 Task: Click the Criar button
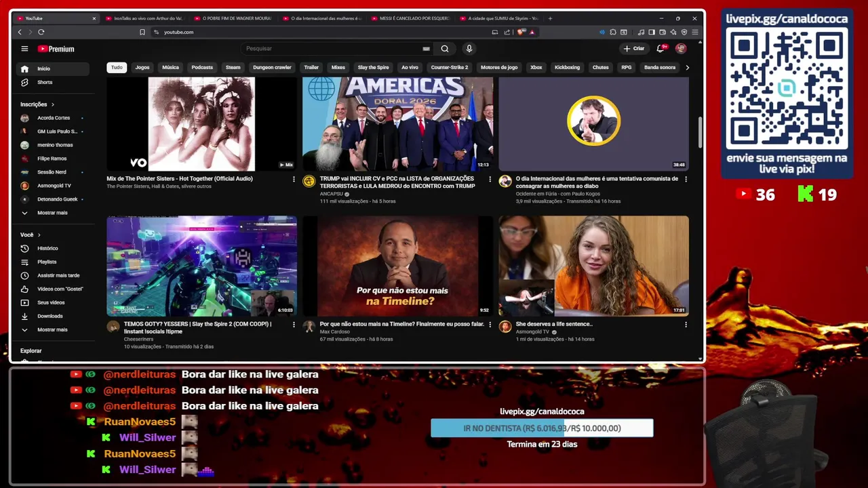point(634,49)
